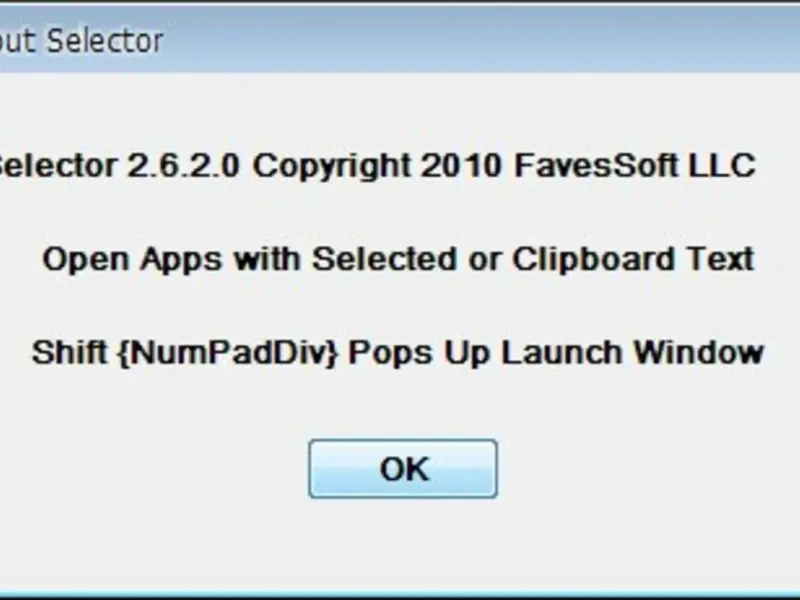800x600 pixels.
Task: Click the year '2010'
Action: tap(461, 166)
